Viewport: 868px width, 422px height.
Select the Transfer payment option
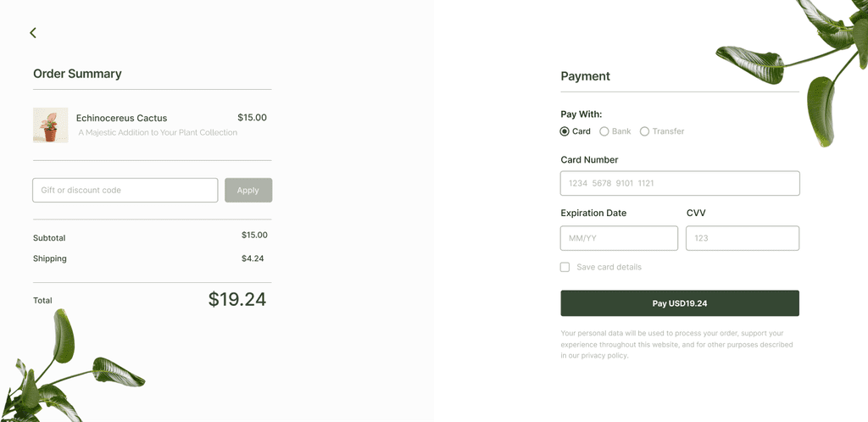coord(645,131)
